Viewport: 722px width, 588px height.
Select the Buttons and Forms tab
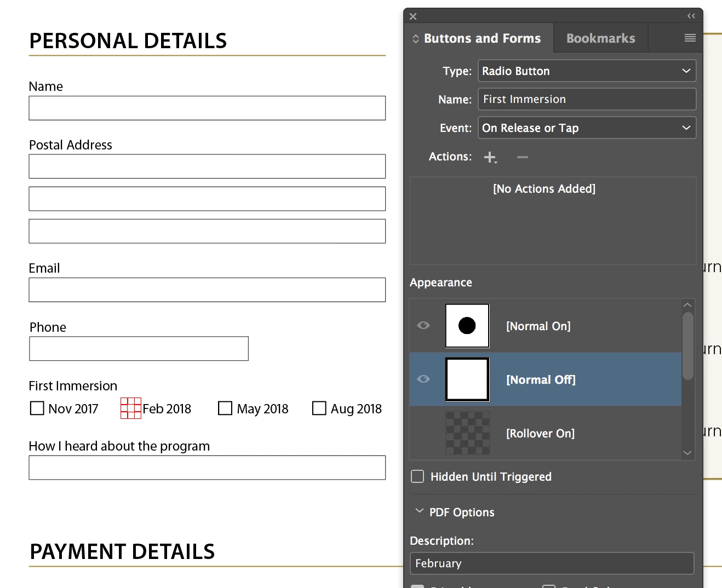[x=482, y=38]
